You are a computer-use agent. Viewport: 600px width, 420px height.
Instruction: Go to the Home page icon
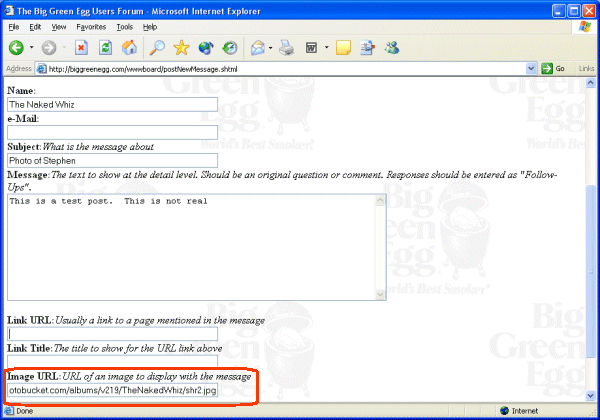(x=129, y=48)
